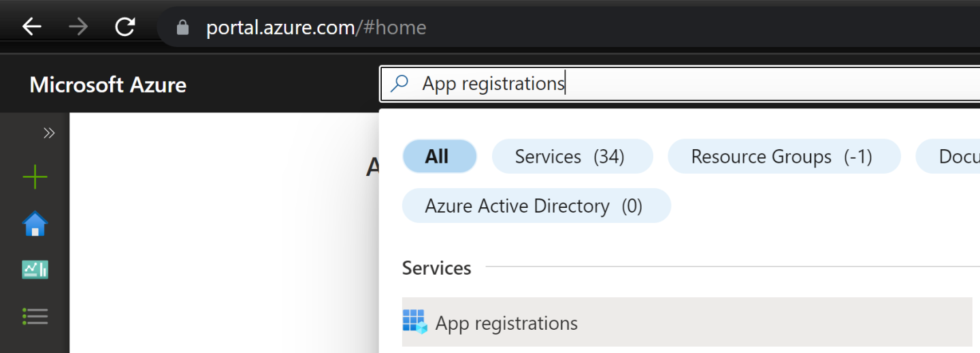980x353 pixels.
Task: Select the partially visible Documentation filter
Action: pyautogui.click(x=953, y=157)
